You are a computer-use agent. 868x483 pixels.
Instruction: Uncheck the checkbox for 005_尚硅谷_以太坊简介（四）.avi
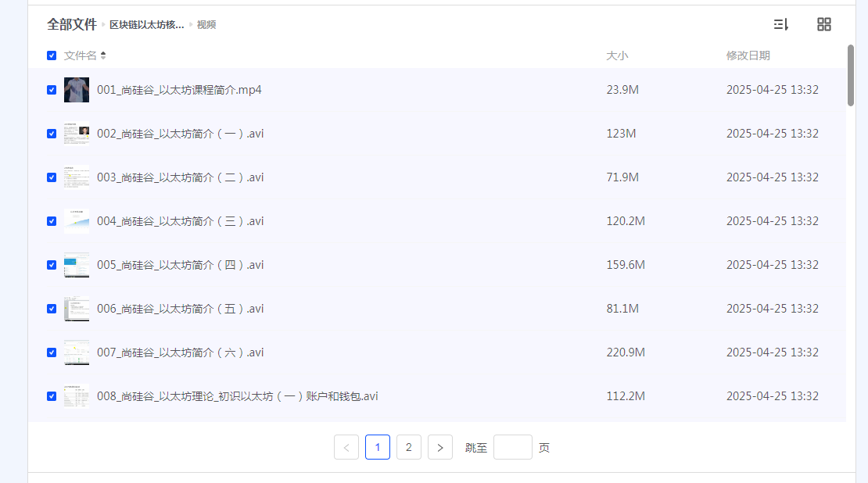(x=52, y=265)
